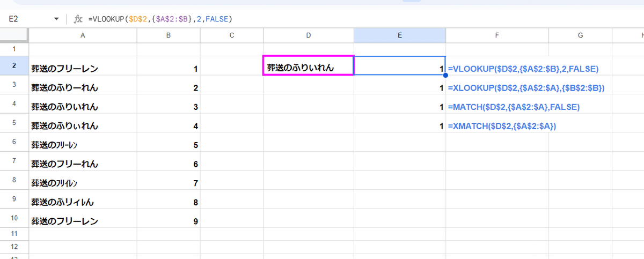Viewport: 644px width, 259px height.
Task: Click selected cell E2 showing 1
Action: (400, 65)
